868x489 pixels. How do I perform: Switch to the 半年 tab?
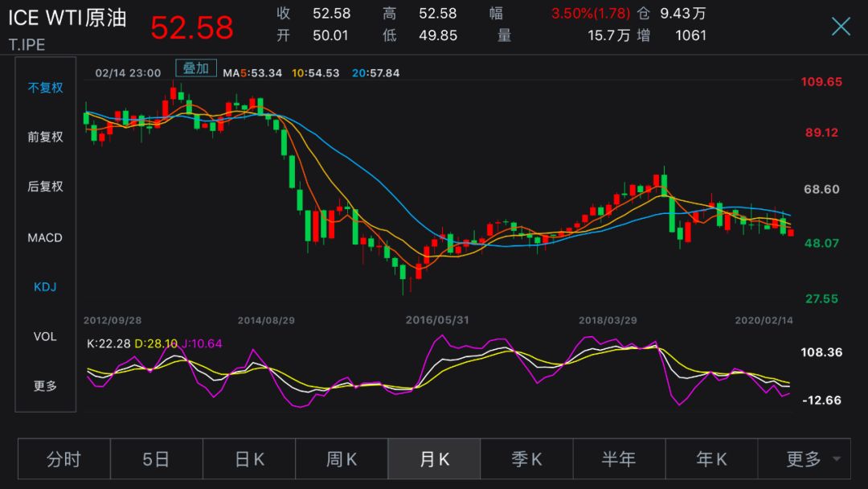(x=619, y=459)
